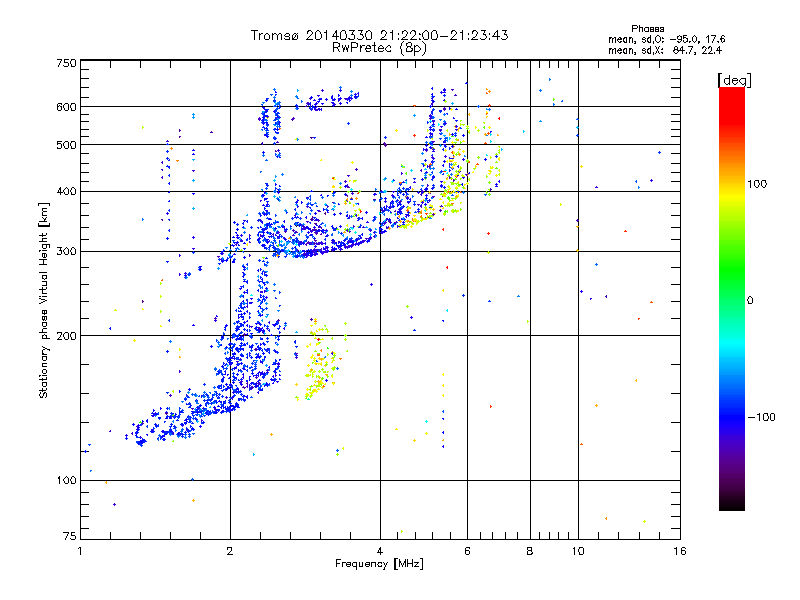The height and width of the screenshot is (600, 800).
Task: Click the y-axis tick label '75'
Action: coord(70,536)
